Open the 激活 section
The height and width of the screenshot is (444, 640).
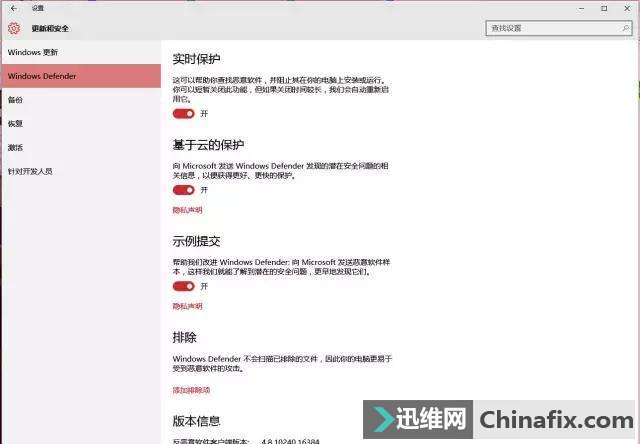tap(81, 147)
